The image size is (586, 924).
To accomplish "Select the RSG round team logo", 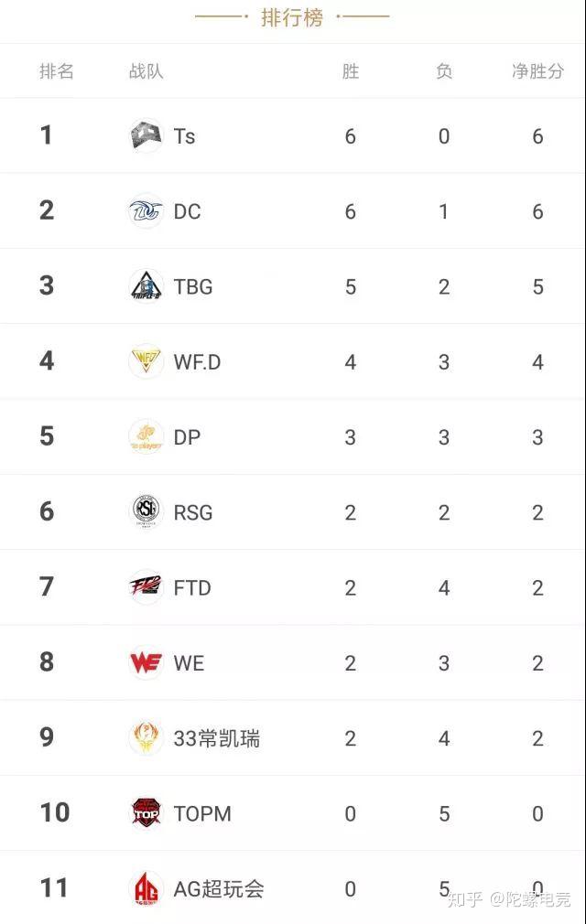I will point(146,512).
